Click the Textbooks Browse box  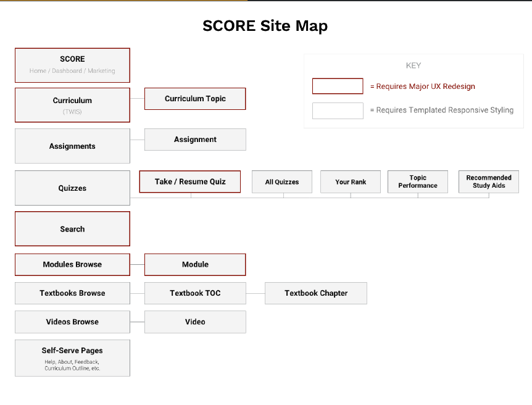coord(72,293)
